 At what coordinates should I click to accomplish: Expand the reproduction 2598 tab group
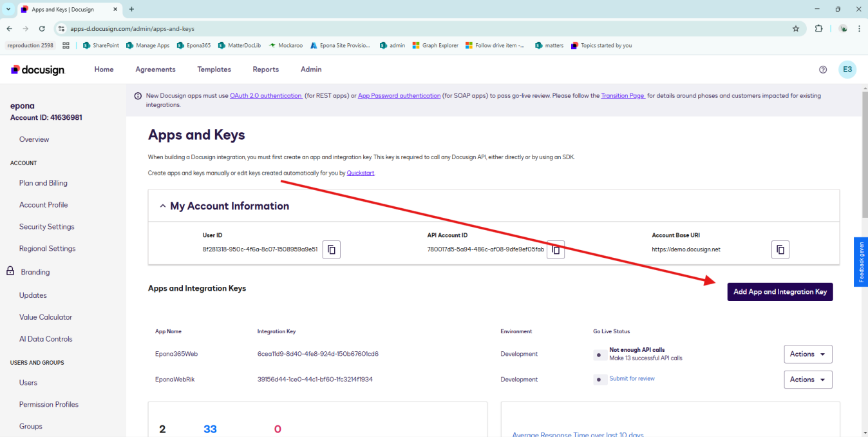(30, 46)
